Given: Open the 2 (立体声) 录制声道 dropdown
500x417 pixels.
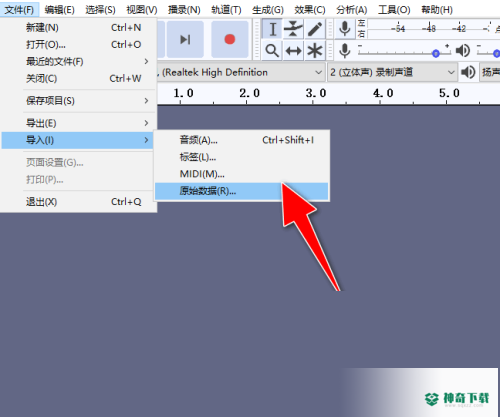Looking at the screenshot, I should [392, 72].
